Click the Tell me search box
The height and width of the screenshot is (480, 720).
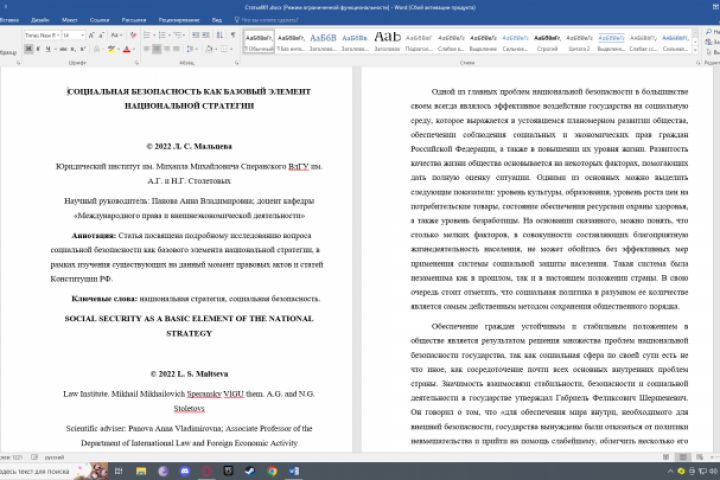pyautogui.click(x=269, y=20)
